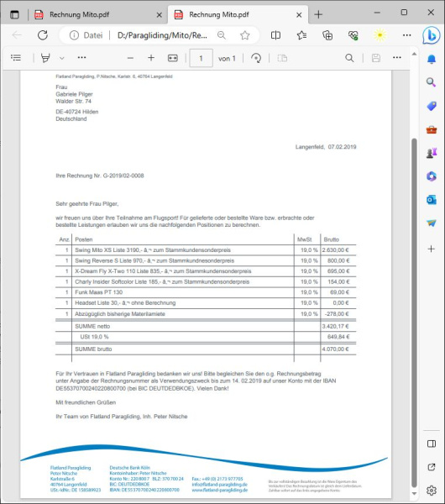Click invoice number G-2019/02-0008 text

click(123, 176)
